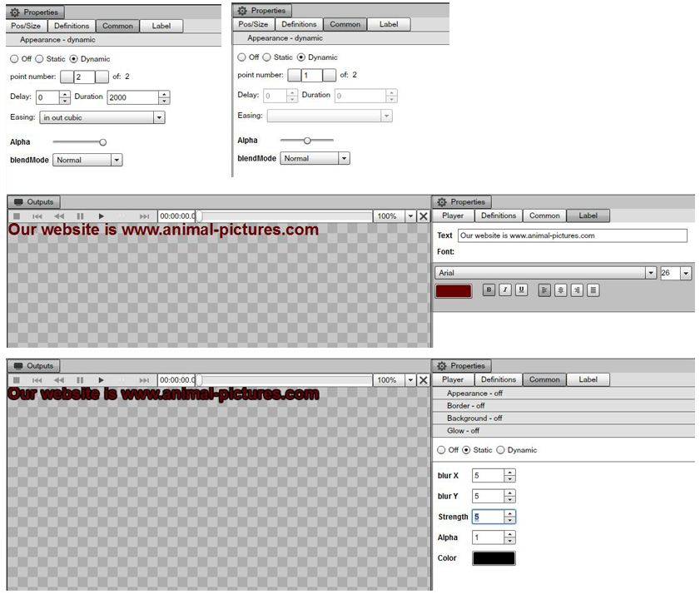Open blendMode dropdown in top-left panel
Image resolution: width=700 pixels, height=594 pixels.
click(x=87, y=160)
